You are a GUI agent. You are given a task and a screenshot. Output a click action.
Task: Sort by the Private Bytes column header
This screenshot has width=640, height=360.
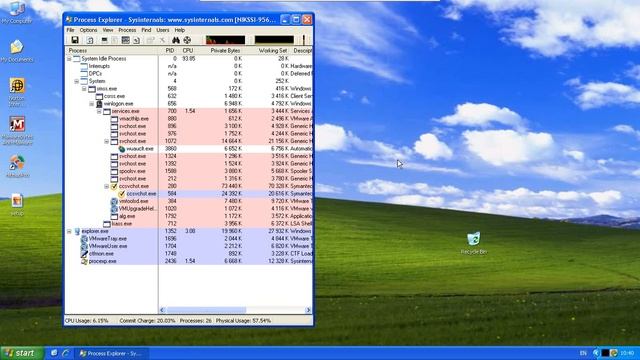point(221,51)
